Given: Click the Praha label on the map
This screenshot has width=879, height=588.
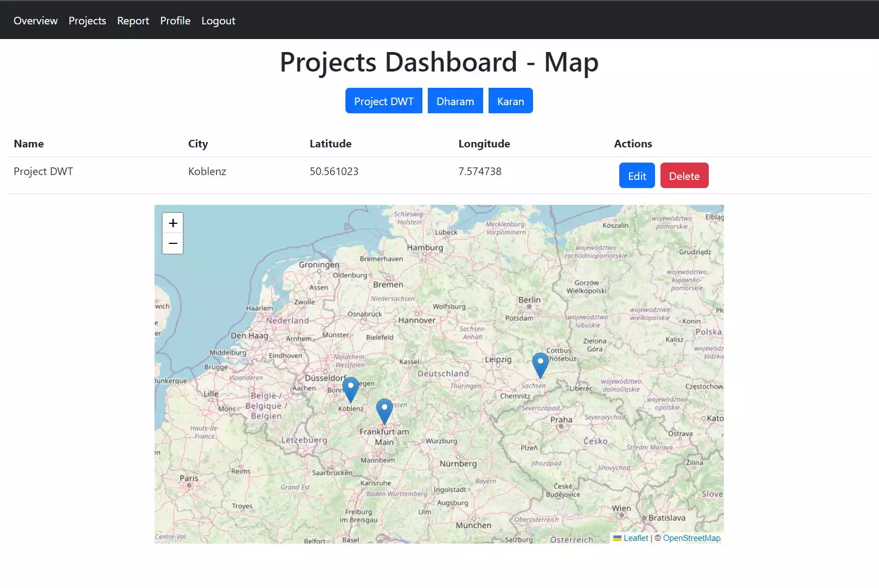Looking at the screenshot, I should click(x=561, y=419).
